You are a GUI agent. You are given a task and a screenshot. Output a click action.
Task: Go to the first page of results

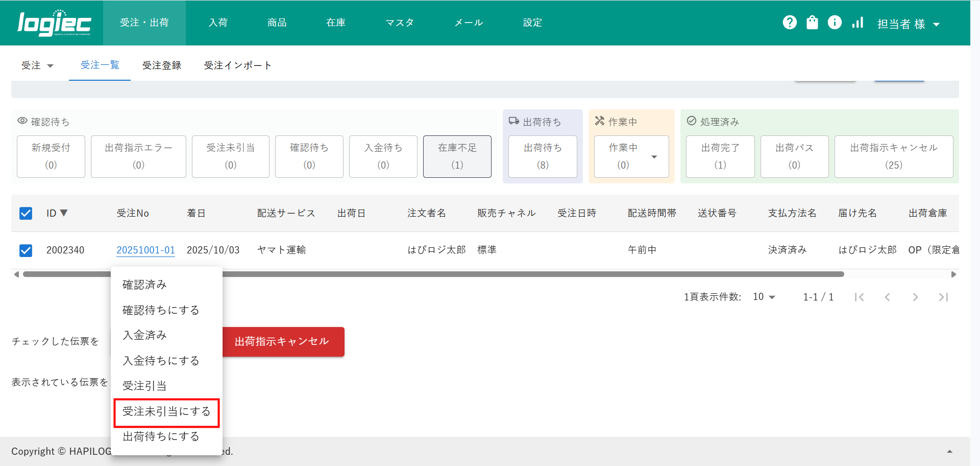[x=859, y=297]
